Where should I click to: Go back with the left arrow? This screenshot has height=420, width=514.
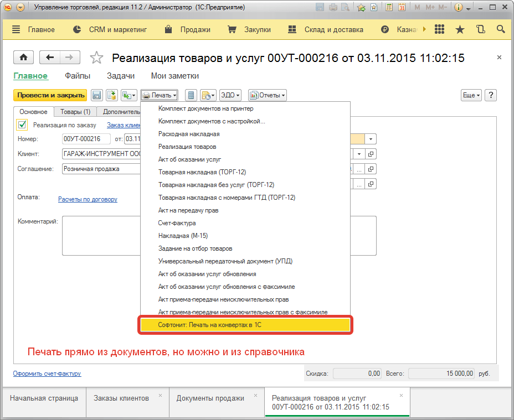point(50,58)
